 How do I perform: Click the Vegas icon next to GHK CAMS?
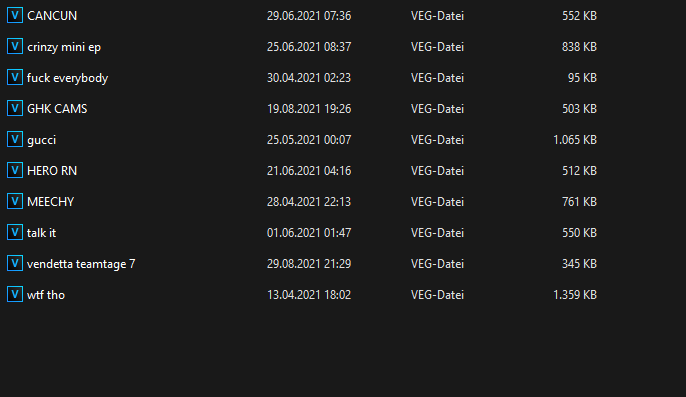coord(14,108)
